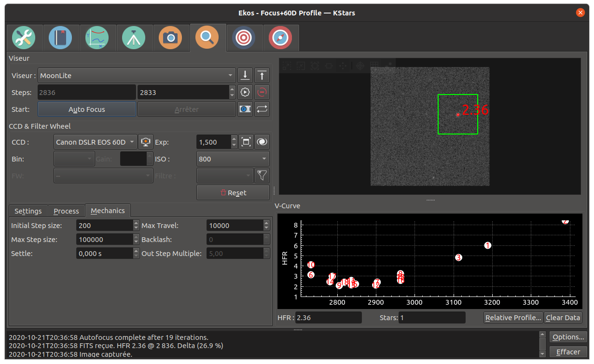Toggle crosshair on the FITS toolbar
Image resolution: width=594 pixels, height=364 pixels.
(x=360, y=66)
